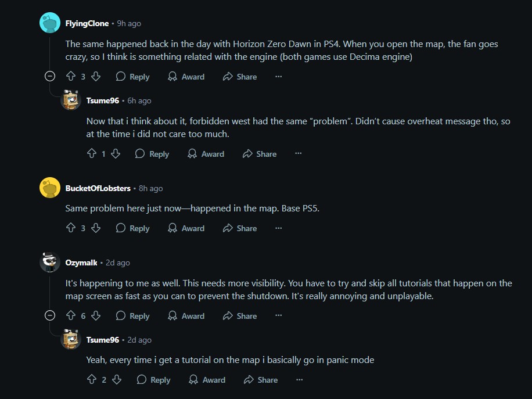This screenshot has height=399, width=532.
Task: Open more options on BucketOfLobsters' comment
Action: click(279, 228)
